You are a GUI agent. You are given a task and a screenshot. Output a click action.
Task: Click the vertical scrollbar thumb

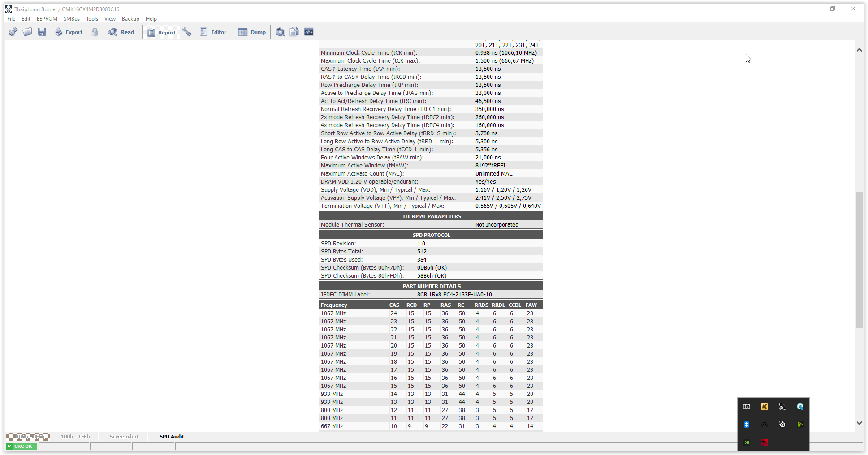click(x=859, y=260)
